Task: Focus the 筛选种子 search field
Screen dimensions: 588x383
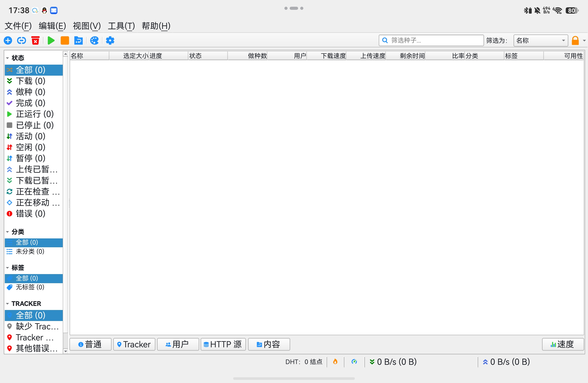Action: click(431, 40)
